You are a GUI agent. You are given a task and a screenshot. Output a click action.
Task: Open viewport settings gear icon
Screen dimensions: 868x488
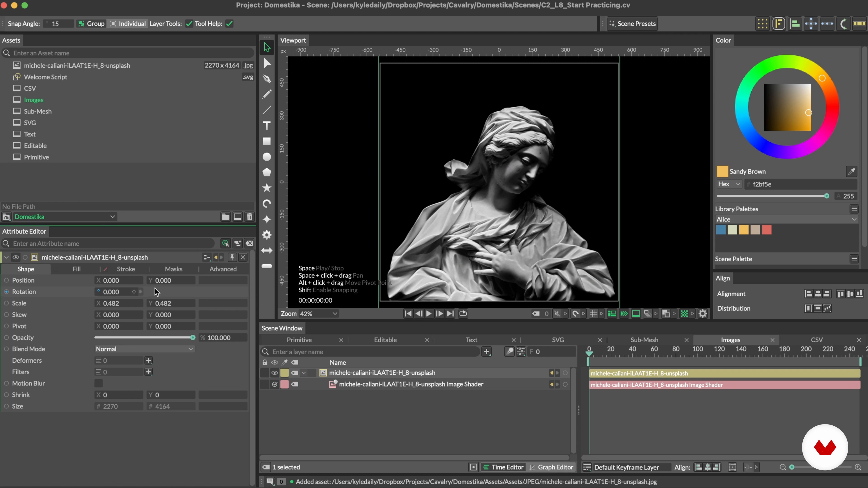(x=703, y=314)
